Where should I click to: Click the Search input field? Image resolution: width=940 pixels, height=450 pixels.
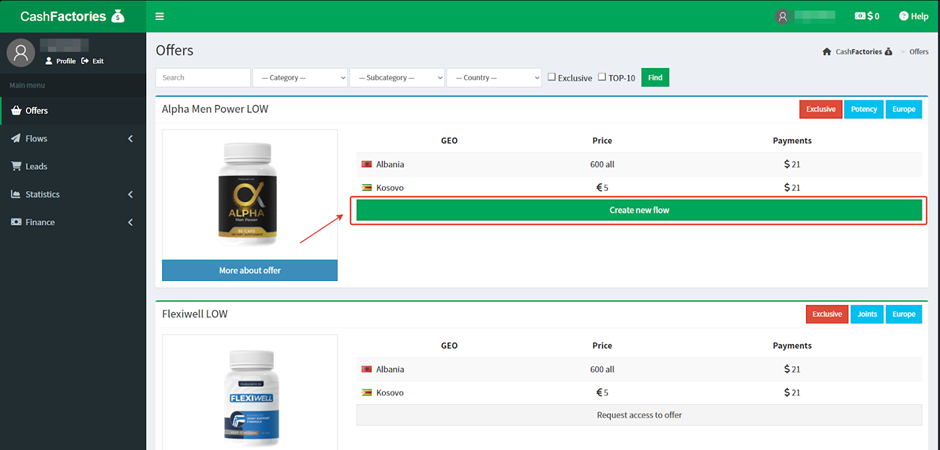[x=203, y=78]
